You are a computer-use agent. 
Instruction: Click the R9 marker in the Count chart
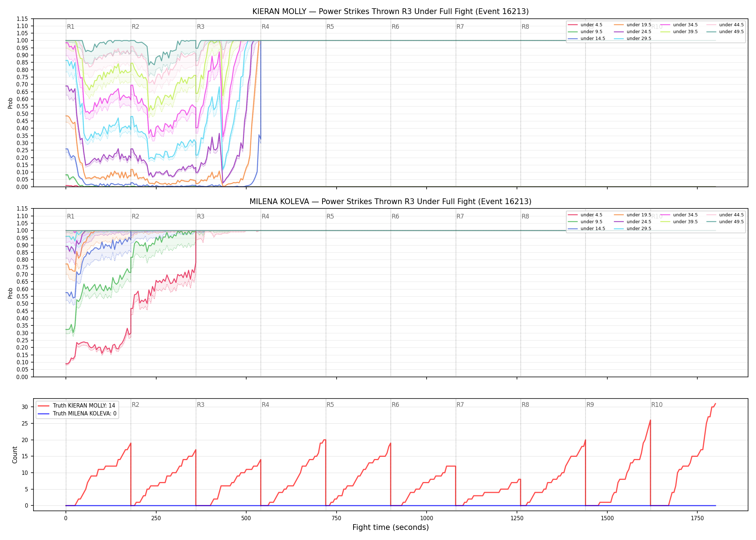[x=590, y=405]
